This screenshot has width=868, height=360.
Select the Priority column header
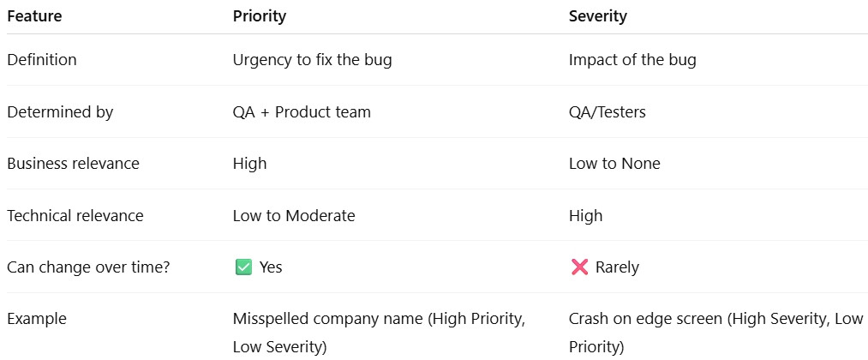pyautogui.click(x=259, y=16)
